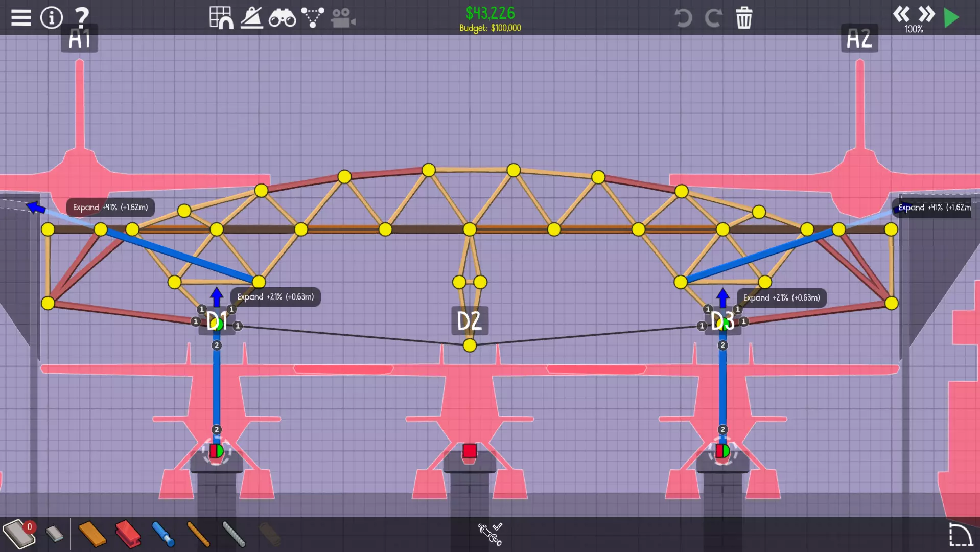Screen dimensions: 980x552
Task: Click the trash can to clear bridge
Action: [x=744, y=18]
